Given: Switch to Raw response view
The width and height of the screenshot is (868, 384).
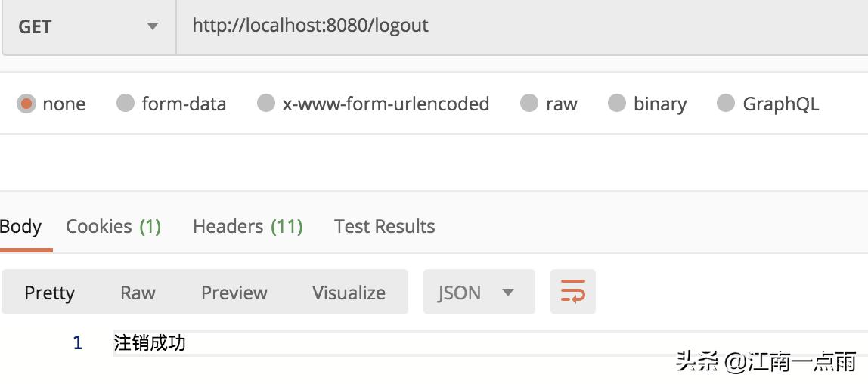Looking at the screenshot, I should pyautogui.click(x=138, y=292).
